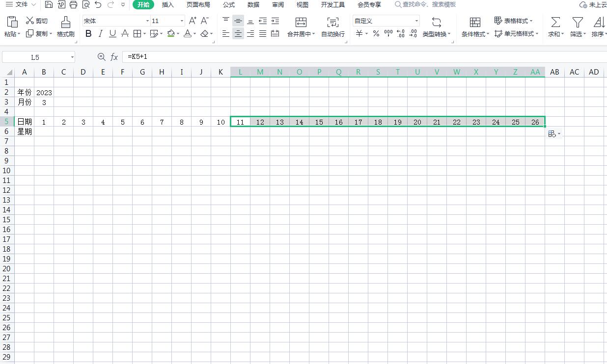The width and height of the screenshot is (607, 364).
Task: Click the Cut (剪切) scissors button
Action: tap(37, 21)
